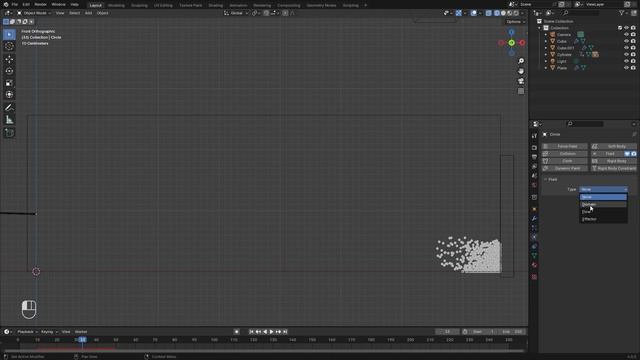Select the Move tool
The width and height of the screenshot is (640, 360).
pyautogui.click(x=9, y=59)
